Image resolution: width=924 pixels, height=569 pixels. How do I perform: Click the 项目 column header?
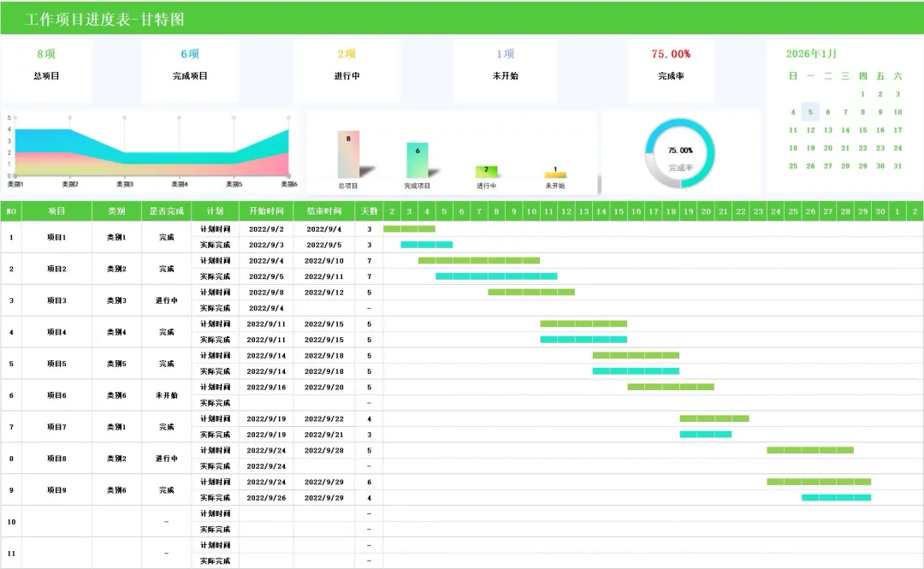point(56,211)
